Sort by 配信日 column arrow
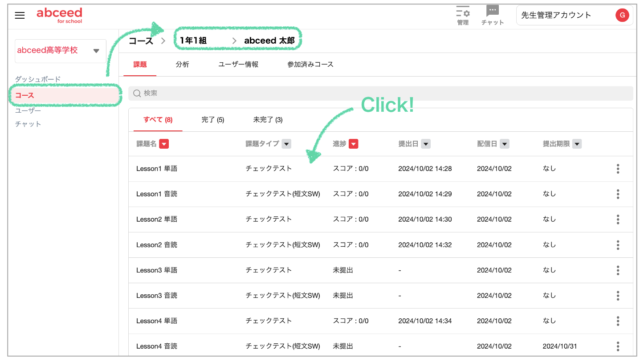Viewport: 644px width, 362px height. pyautogui.click(x=505, y=144)
